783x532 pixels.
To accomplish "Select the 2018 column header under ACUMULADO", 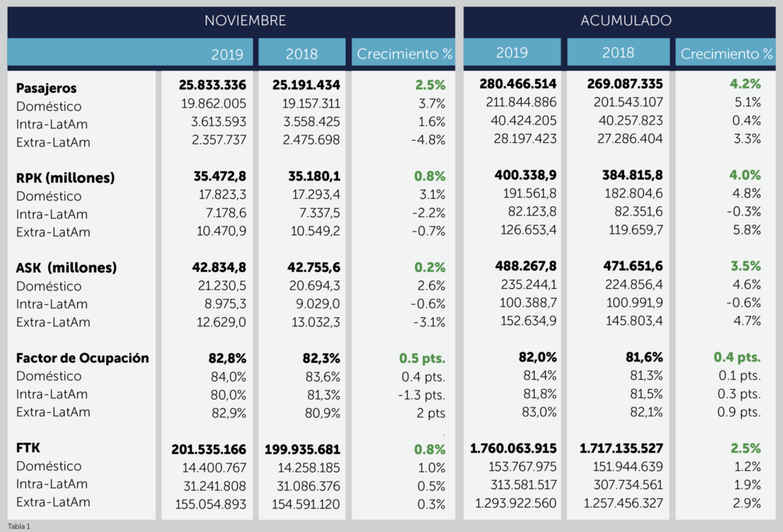I will click(x=618, y=53).
